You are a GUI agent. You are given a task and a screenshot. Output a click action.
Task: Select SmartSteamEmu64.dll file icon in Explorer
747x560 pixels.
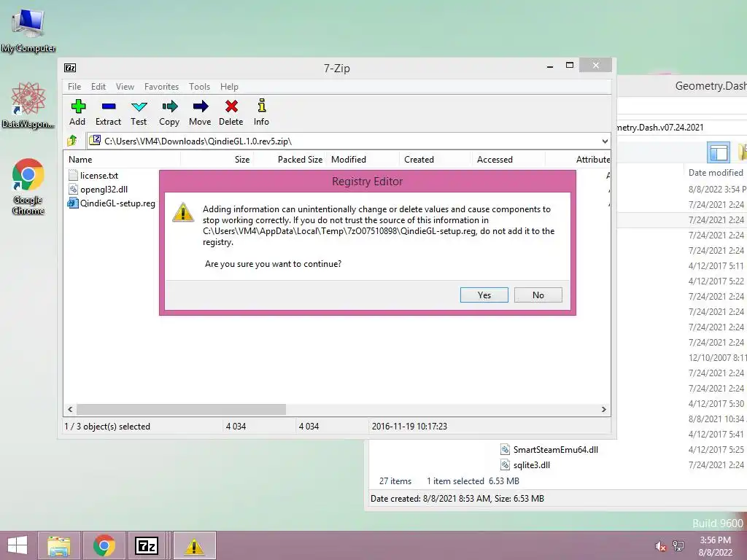[x=505, y=449]
